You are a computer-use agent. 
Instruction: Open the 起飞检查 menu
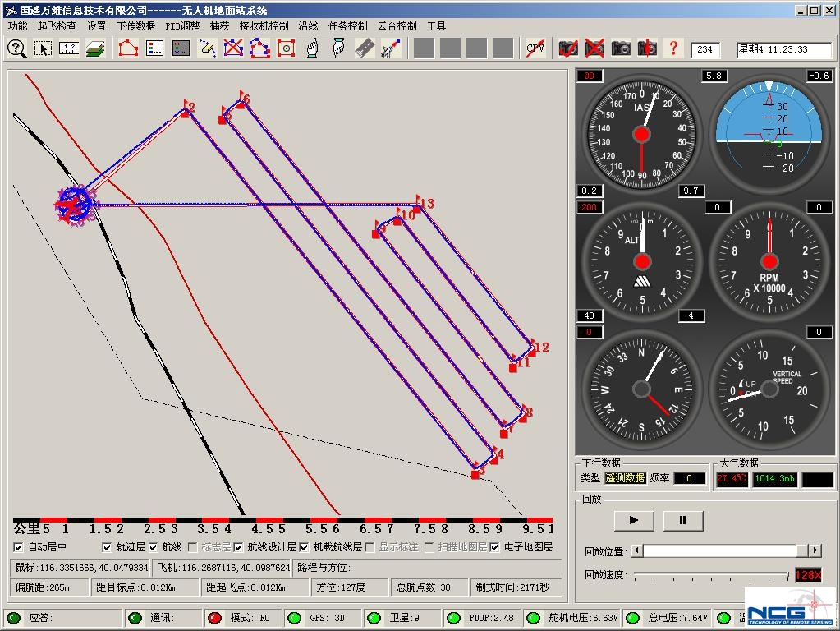click(57, 26)
